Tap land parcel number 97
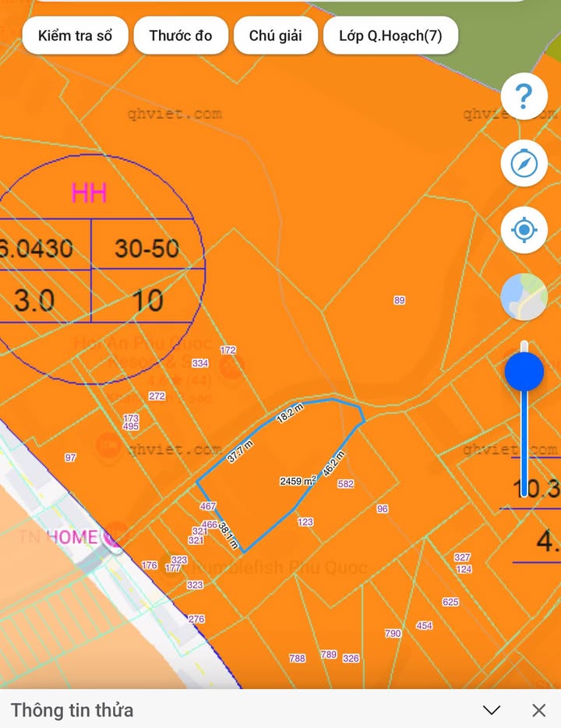This screenshot has height=728, width=561. [71, 458]
